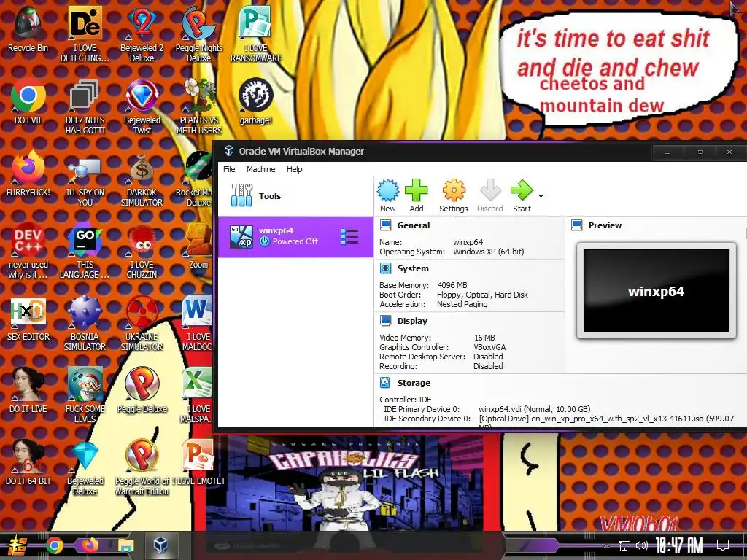Open DO IT LIVE desktop icon
This screenshot has height=560, width=747.
[x=28, y=389]
